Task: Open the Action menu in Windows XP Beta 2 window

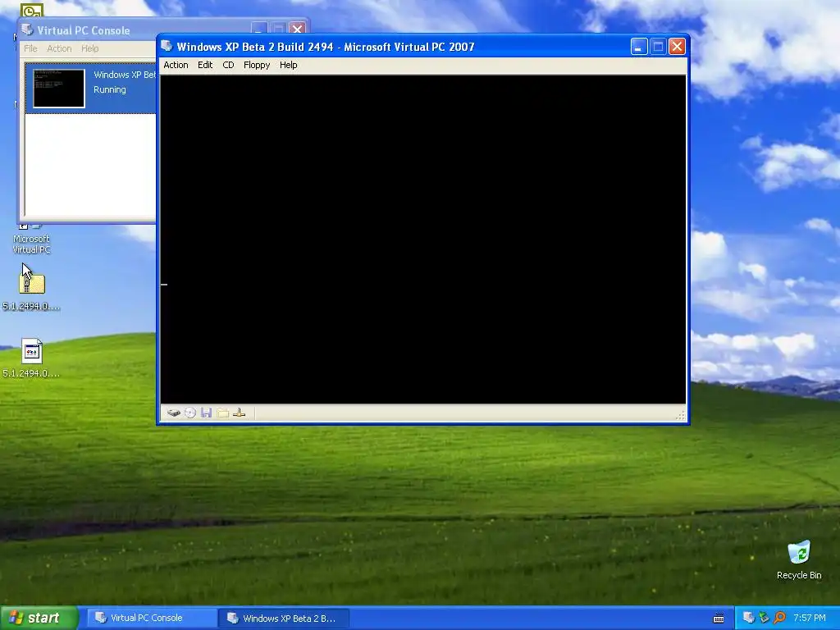Action: [x=176, y=65]
